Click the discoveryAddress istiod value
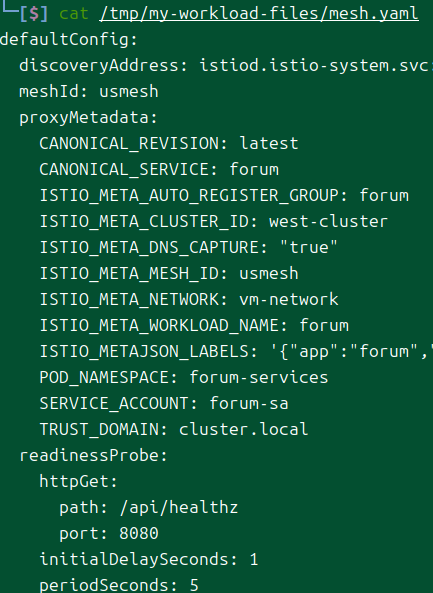This screenshot has width=433, height=593. 316,65
